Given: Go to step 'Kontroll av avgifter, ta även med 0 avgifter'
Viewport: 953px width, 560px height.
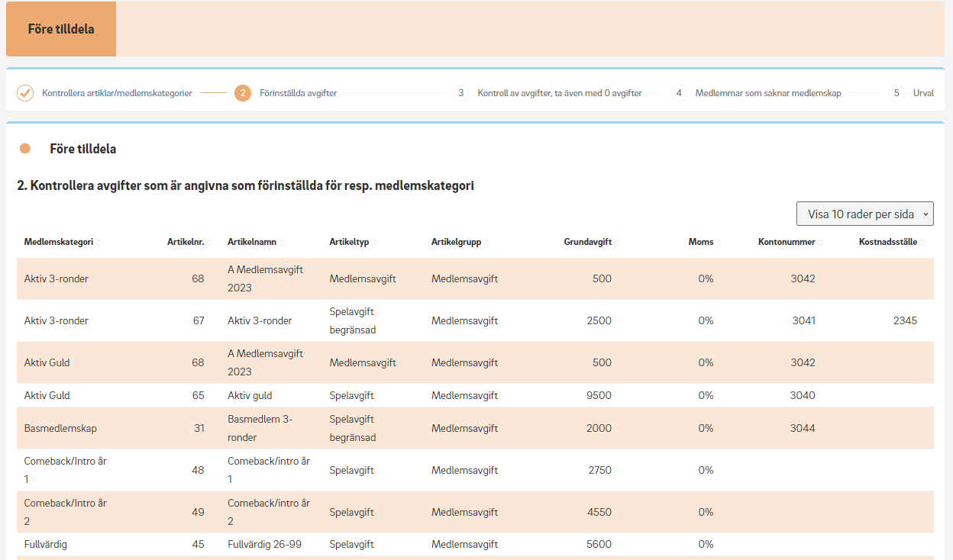Looking at the screenshot, I should (x=560, y=93).
